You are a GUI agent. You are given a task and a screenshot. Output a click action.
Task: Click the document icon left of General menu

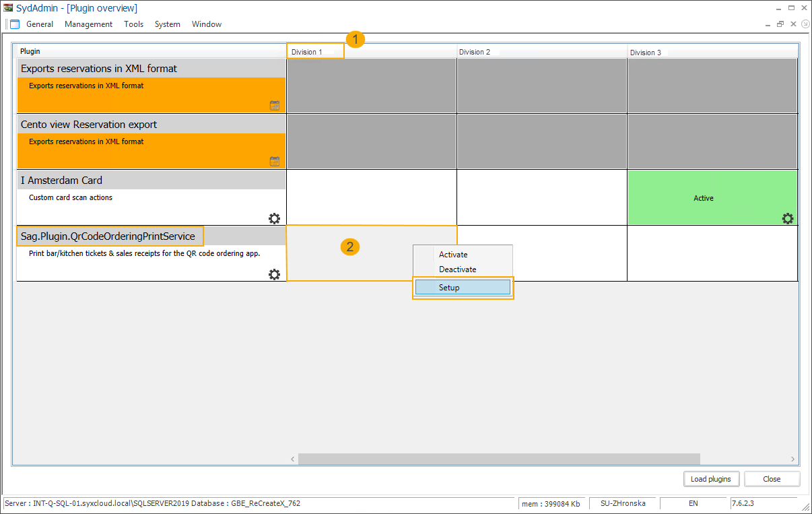click(15, 24)
